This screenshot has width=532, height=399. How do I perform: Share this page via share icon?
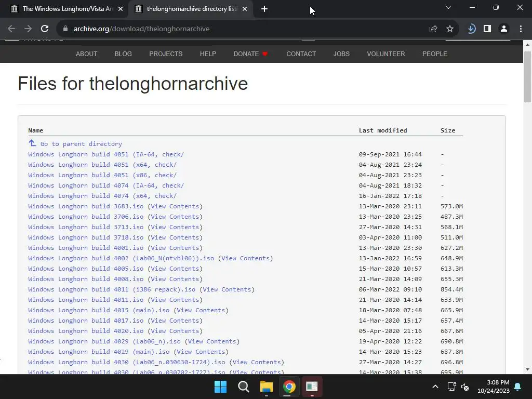[x=433, y=29]
